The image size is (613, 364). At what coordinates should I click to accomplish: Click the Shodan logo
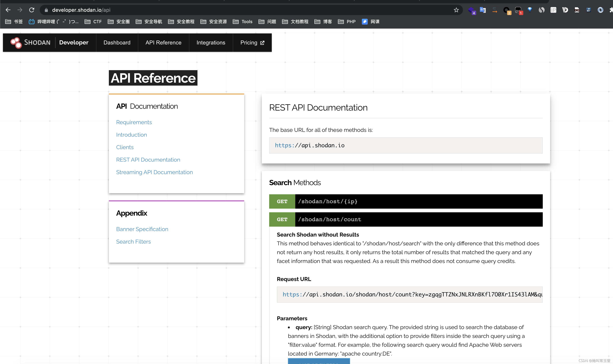point(31,43)
